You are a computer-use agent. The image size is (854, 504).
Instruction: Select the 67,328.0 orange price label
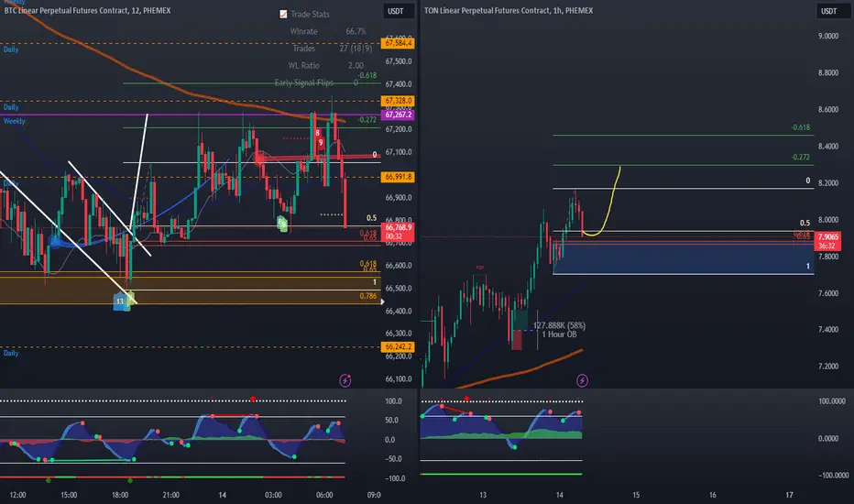click(x=398, y=101)
